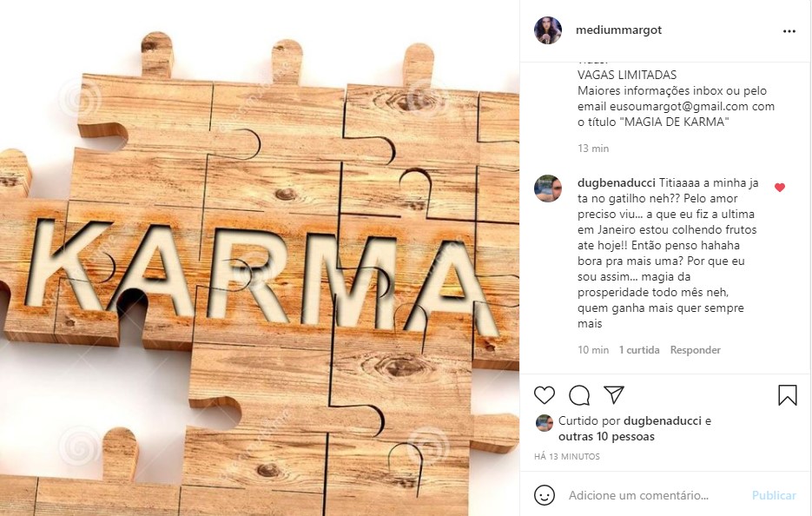Click the KARMA puzzle post image

[260, 258]
